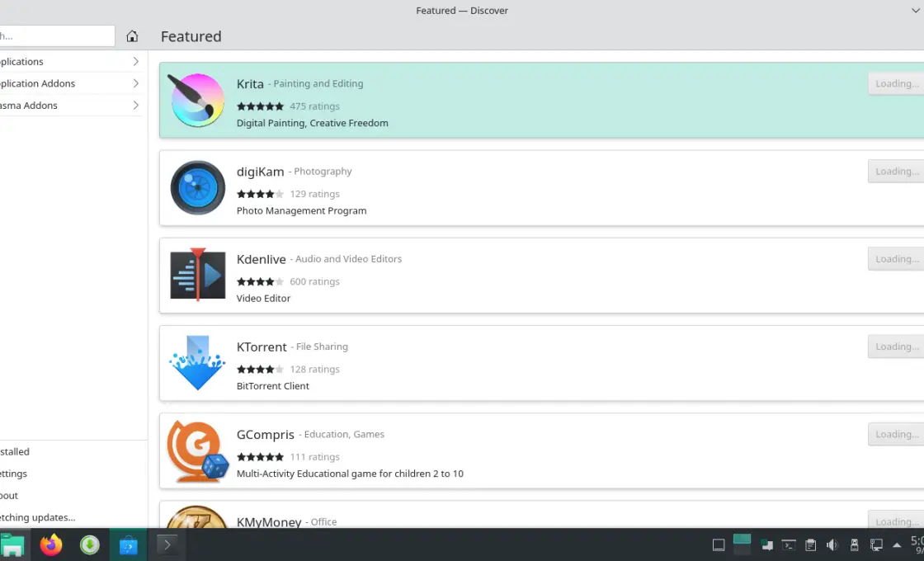924x561 pixels.
Task: Switch virtual desktop using the pager
Action: point(742,544)
